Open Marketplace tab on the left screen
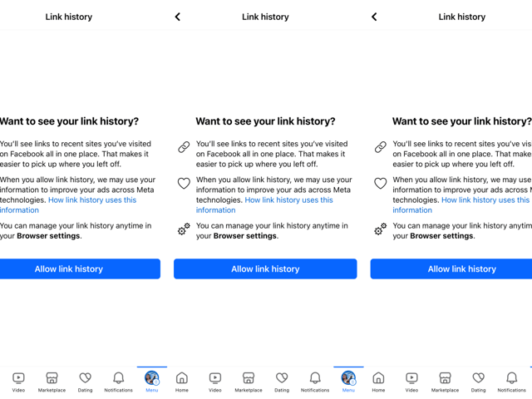This screenshot has width=532, height=399. (x=52, y=382)
